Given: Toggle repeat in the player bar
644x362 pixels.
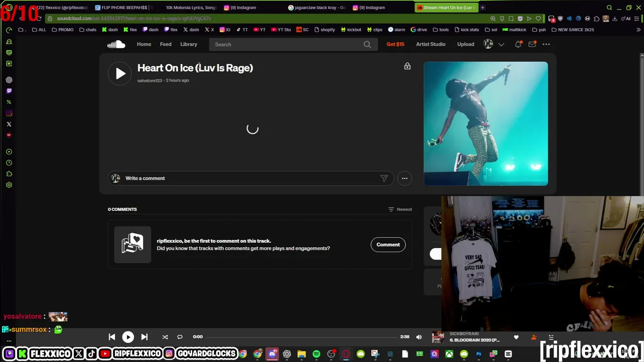Looking at the screenshot, I should (x=180, y=337).
